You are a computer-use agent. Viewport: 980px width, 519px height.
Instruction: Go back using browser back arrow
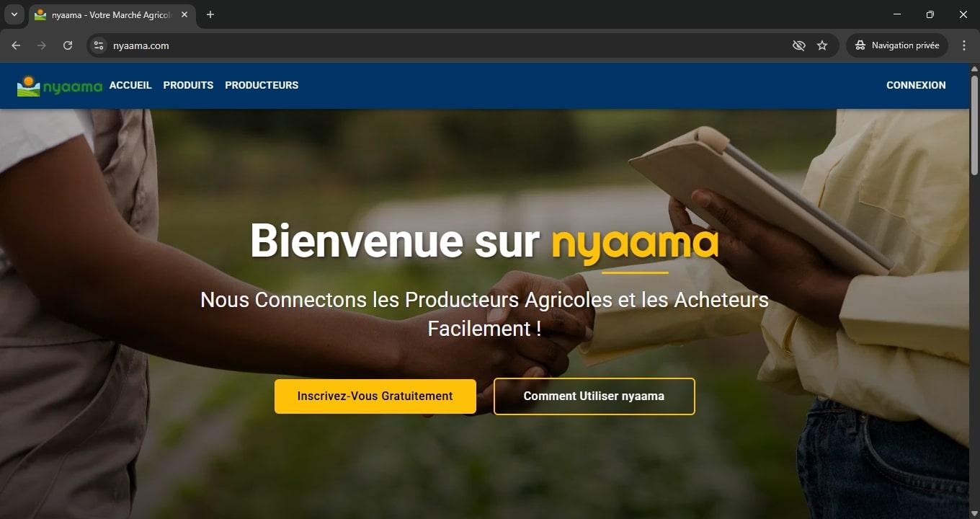point(16,45)
